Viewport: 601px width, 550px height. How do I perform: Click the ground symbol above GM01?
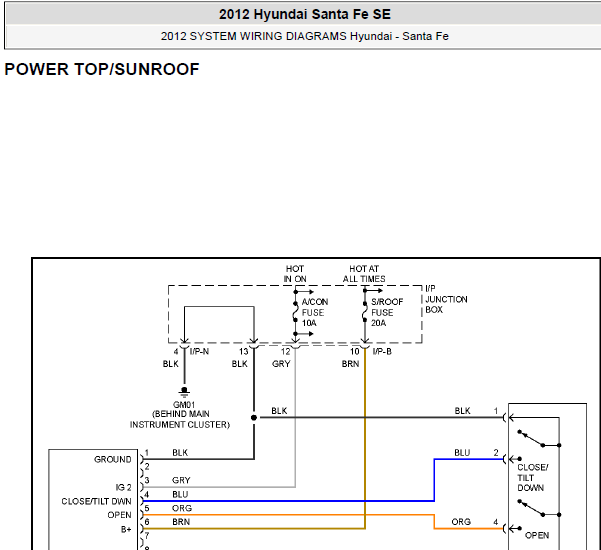tap(184, 392)
